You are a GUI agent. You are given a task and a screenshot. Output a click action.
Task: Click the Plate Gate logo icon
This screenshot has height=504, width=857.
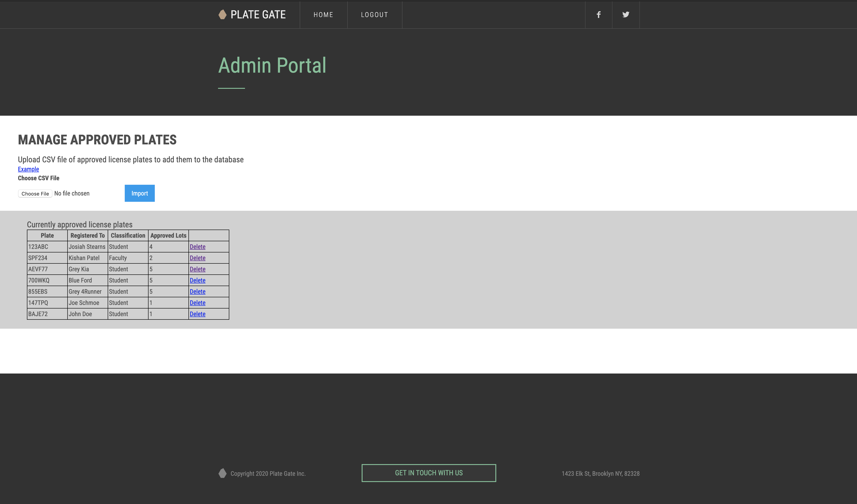[x=222, y=15]
